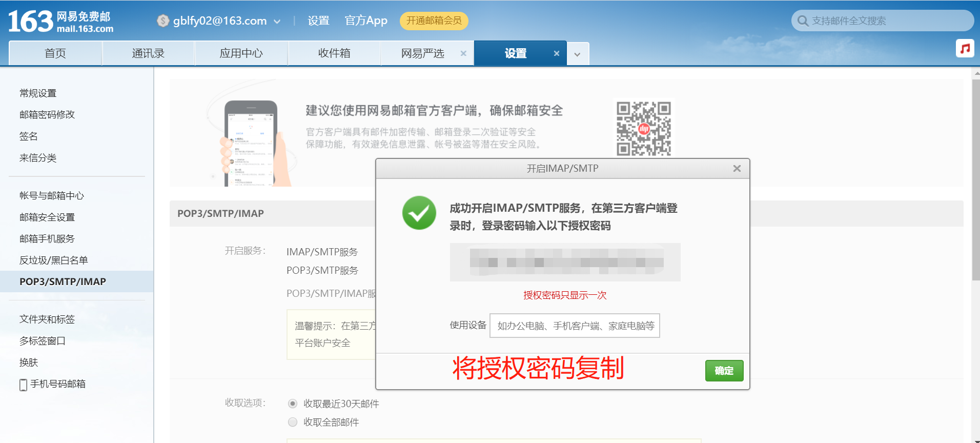The image size is (980, 443).
Task: Click the phone icon beside 手机号码邮箱
Action: 23,385
